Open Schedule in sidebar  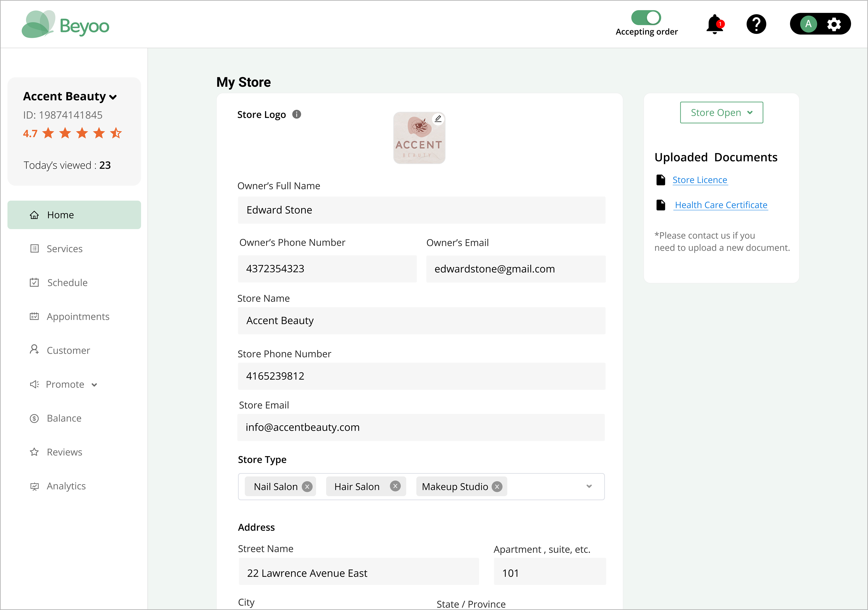pos(67,283)
